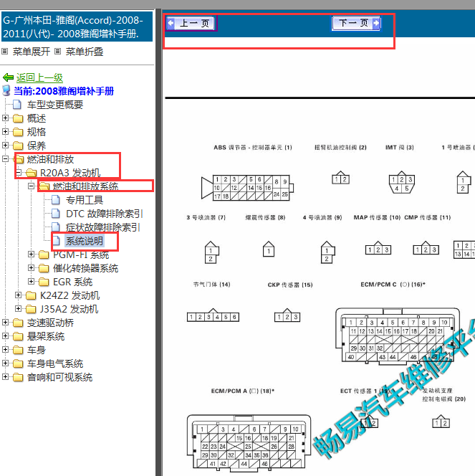Expand the 概述 folder node
Screen dimensions: 475x476
[x=5, y=118]
